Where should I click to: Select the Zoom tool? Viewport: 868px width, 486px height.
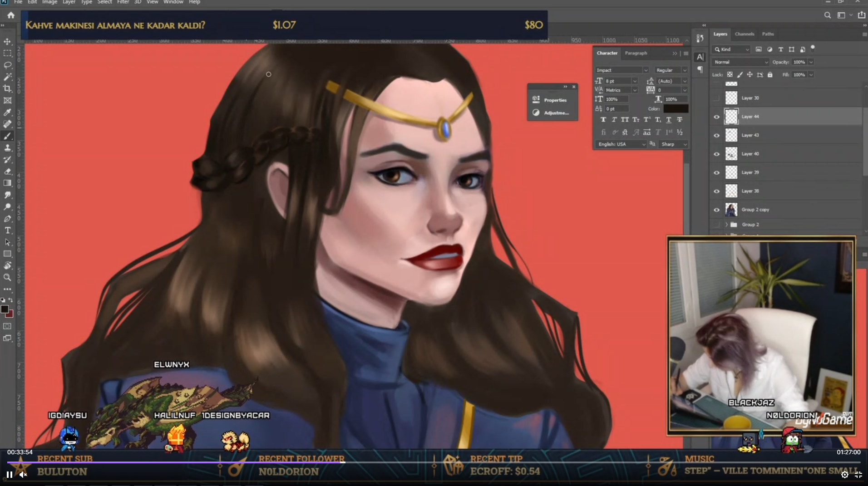tap(7, 277)
